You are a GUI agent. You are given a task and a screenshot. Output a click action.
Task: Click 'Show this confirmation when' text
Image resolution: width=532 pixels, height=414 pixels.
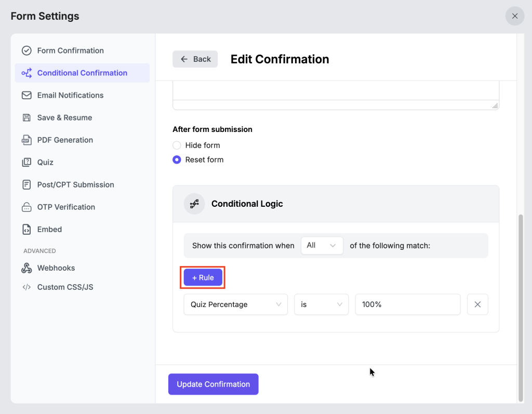coord(243,245)
